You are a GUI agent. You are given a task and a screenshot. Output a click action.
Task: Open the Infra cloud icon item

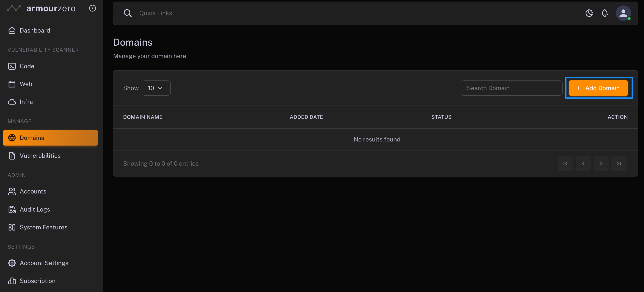coord(26,102)
